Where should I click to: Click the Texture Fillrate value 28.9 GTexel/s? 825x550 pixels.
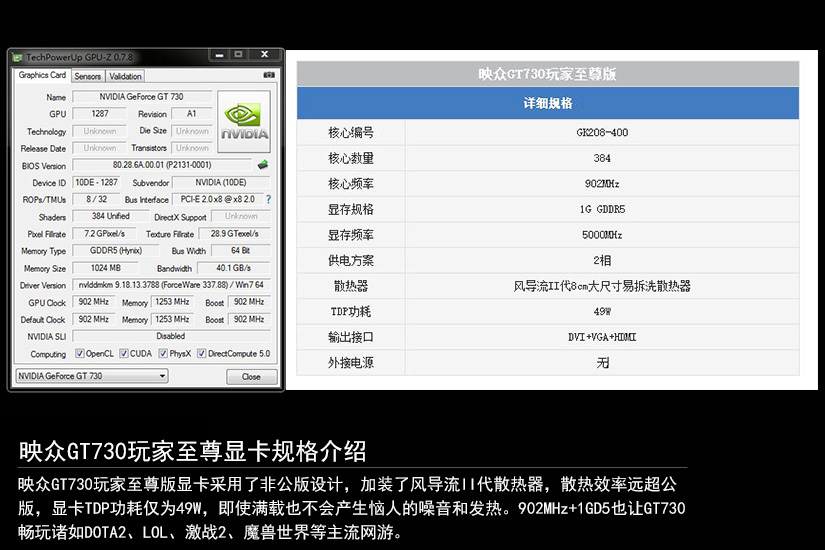point(235,234)
